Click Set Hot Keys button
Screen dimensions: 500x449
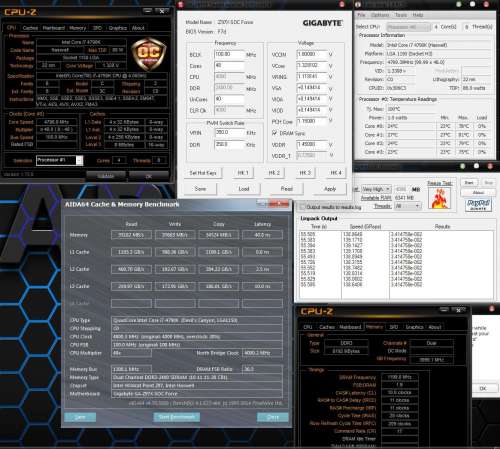click(x=203, y=173)
